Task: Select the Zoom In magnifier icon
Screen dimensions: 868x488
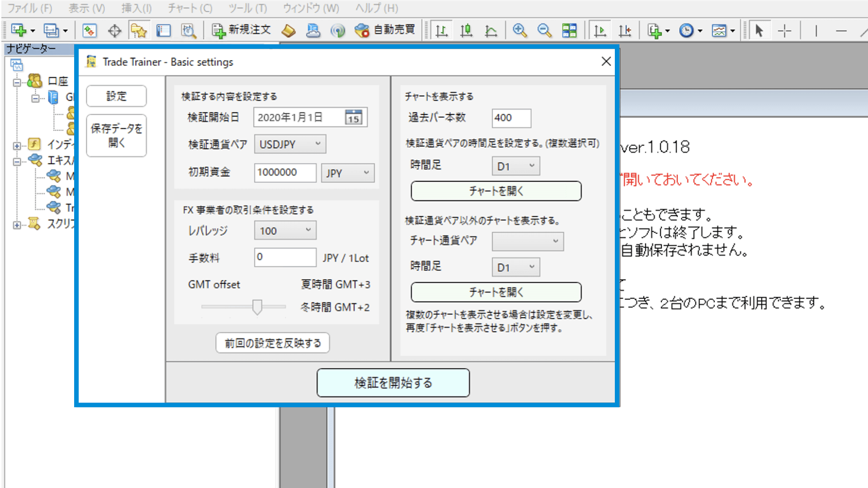Action: pyautogui.click(x=519, y=30)
